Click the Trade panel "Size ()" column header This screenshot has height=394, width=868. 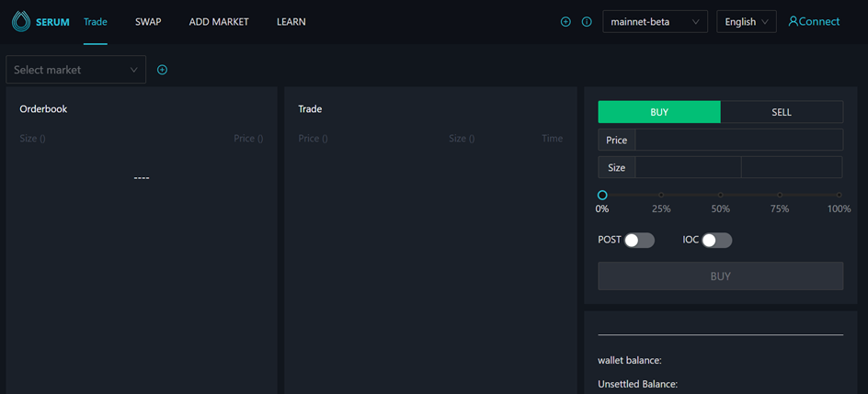coord(462,138)
